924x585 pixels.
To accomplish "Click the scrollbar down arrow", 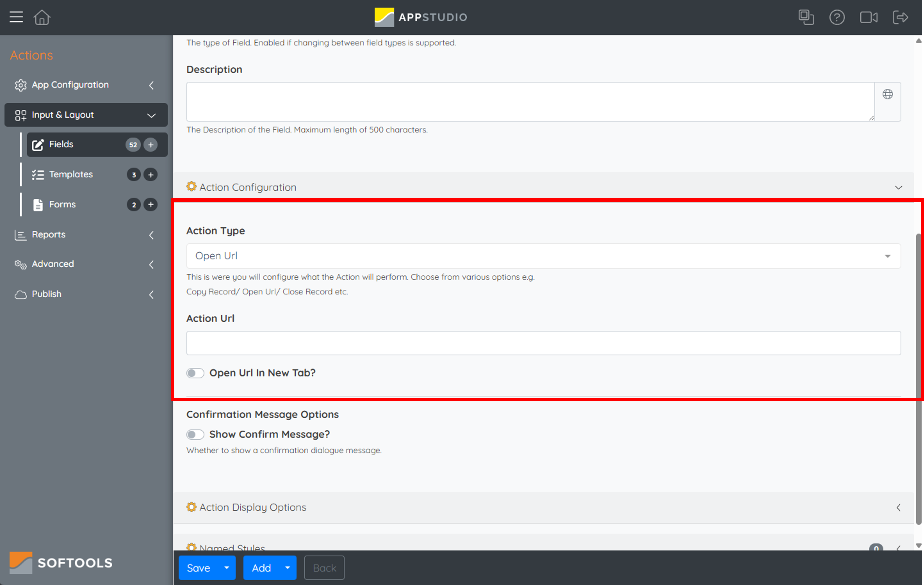I will (x=918, y=546).
